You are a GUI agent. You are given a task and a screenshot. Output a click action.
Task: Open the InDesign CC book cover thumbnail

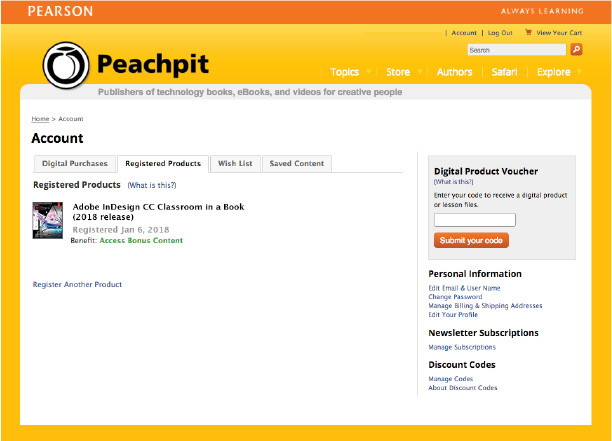[48, 219]
